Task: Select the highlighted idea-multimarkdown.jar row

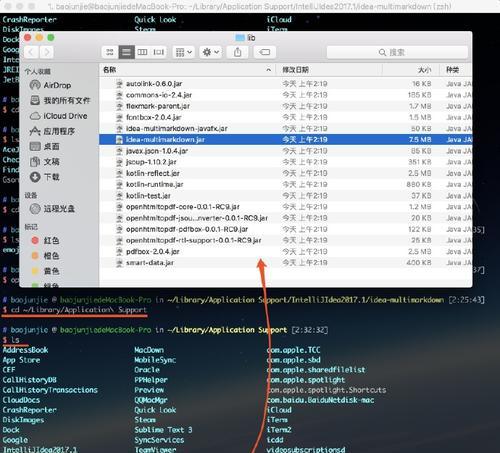Action: (x=285, y=140)
